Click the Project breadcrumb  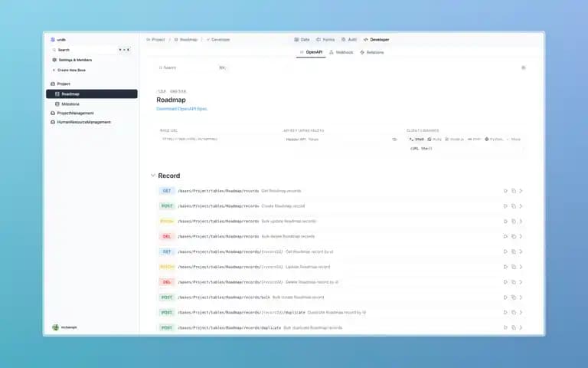[x=155, y=39]
